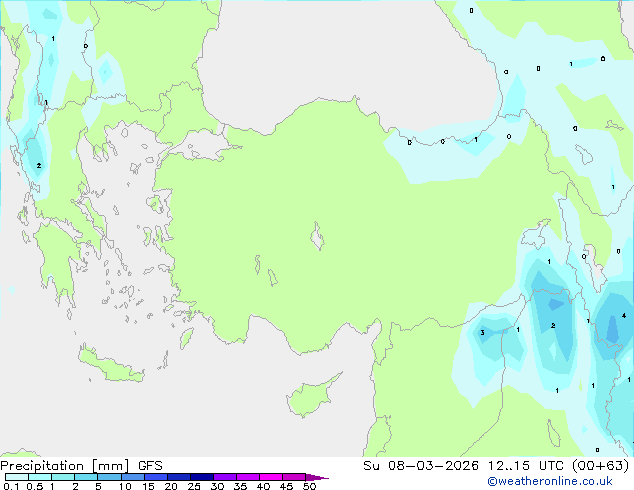
Task: Select the "GFS" model label
Action: (x=150, y=466)
